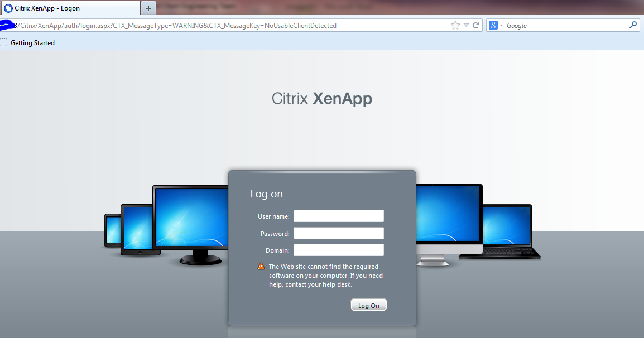This screenshot has height=338, width=644.
Task: Click the User name label
Action: point(273,216)
